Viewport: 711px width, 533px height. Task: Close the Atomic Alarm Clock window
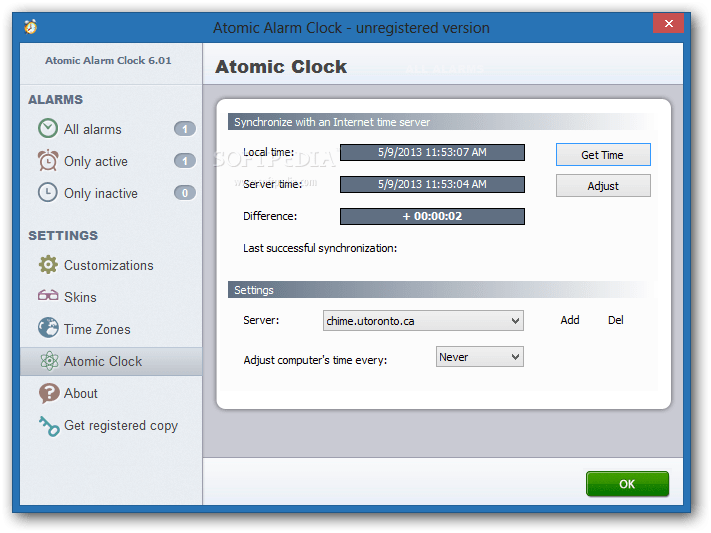tap(668, 24)
